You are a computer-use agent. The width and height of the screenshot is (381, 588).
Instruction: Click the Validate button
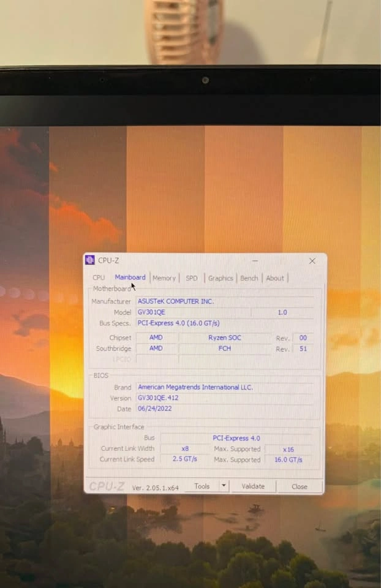(x=253, y=486)
